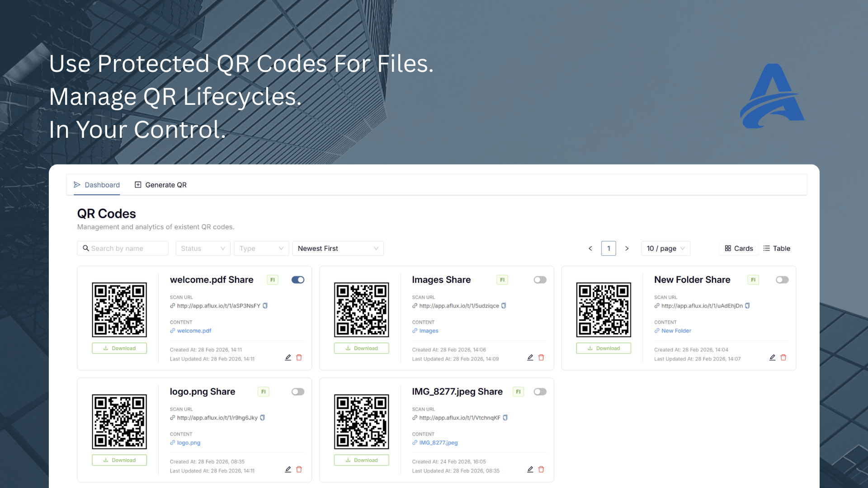Image resolution: width=868 pixels, height=488 pixels.
Task: Disable the welcome.pdf Share toggle
Action: pyautogui.click(x=298, y=280)
